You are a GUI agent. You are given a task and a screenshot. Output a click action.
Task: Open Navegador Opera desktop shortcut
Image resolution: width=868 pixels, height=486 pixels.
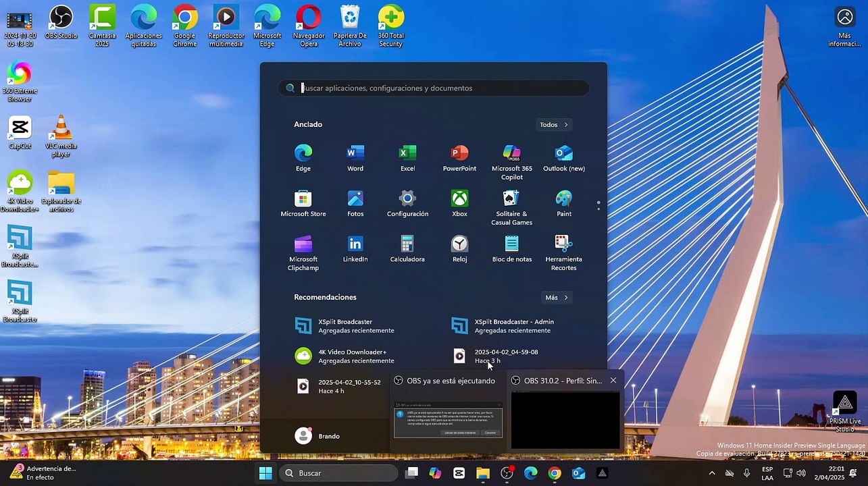pyautogui.click(x=308, y=26)
